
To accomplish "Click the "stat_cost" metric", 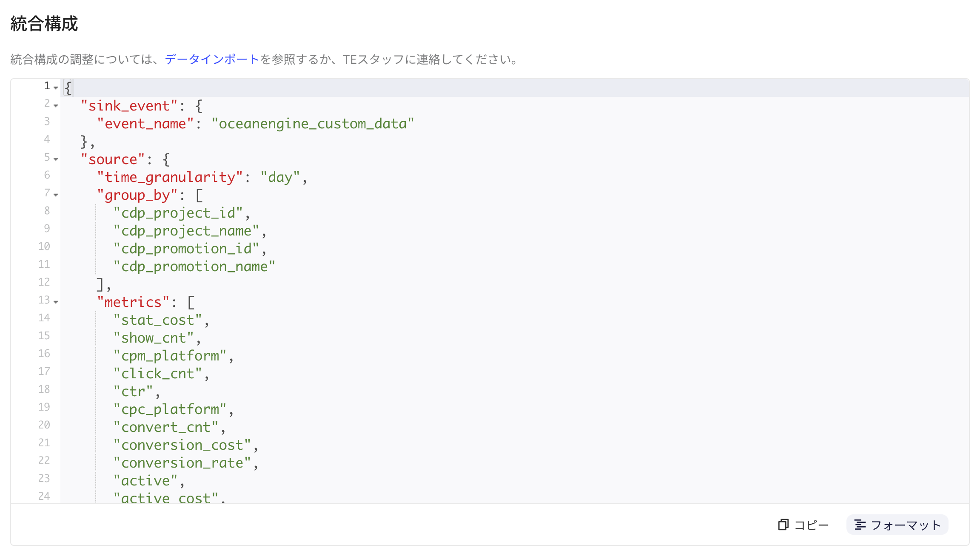I will pos(158,320).
